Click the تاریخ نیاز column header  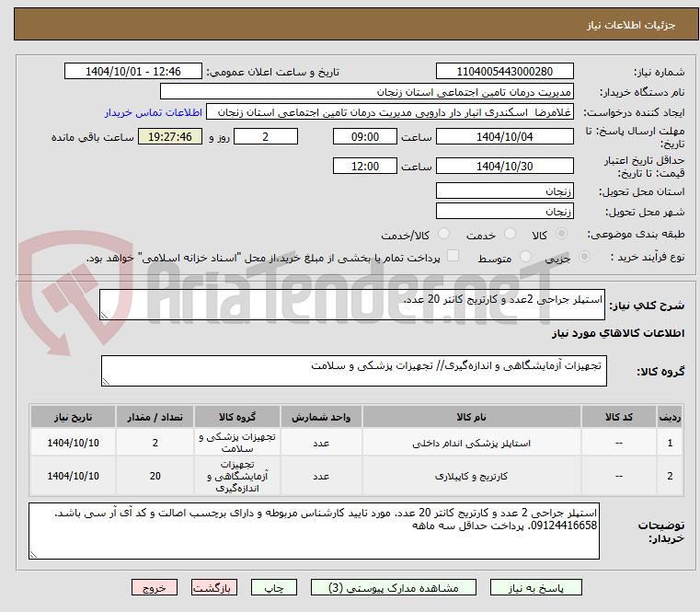tap(73, 417)
